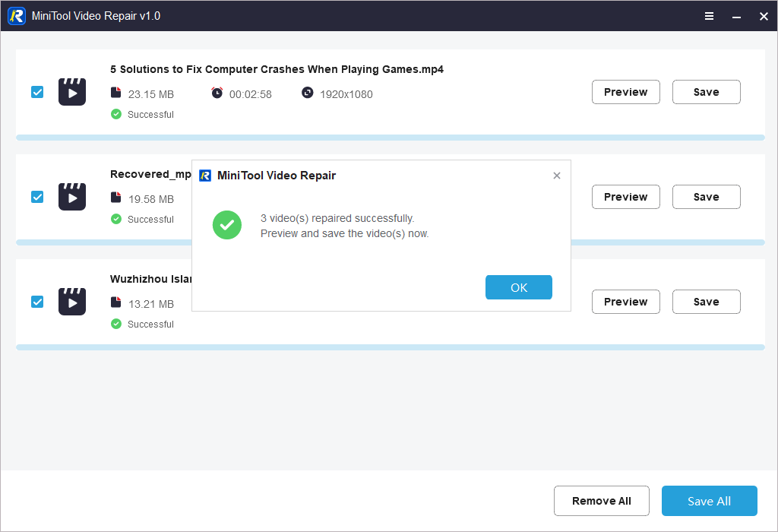Click Remove All button
778x532 pixels.
pyautogui.click(x=601, y=501)
